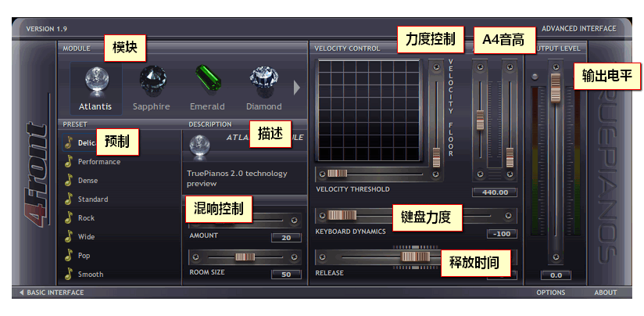Click the 440.00 tuning value field
This screenshot has height=316, width=644.
(x=495, y=192)
